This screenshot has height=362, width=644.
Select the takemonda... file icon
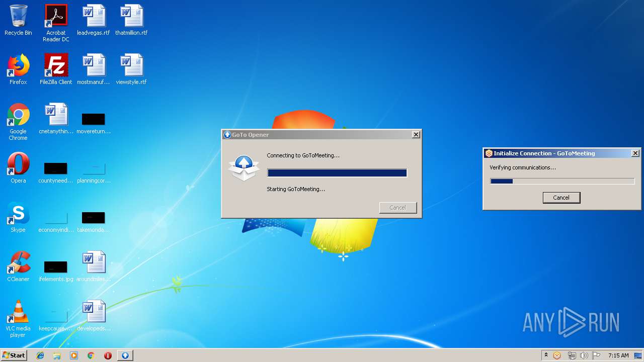94,221
